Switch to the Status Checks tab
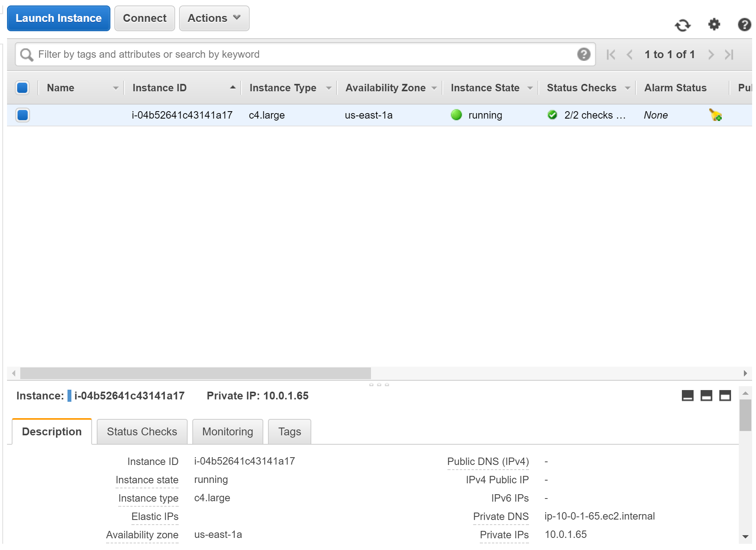This screenshot has height=550, width=756. (x=141, y=431)
